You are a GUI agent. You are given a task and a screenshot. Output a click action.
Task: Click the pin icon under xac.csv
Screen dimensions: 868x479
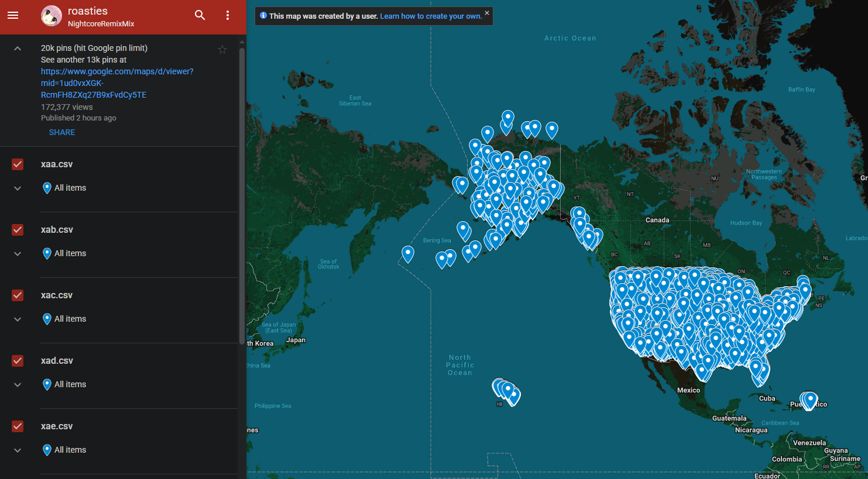pyautogui.click(x=47, y=319)
